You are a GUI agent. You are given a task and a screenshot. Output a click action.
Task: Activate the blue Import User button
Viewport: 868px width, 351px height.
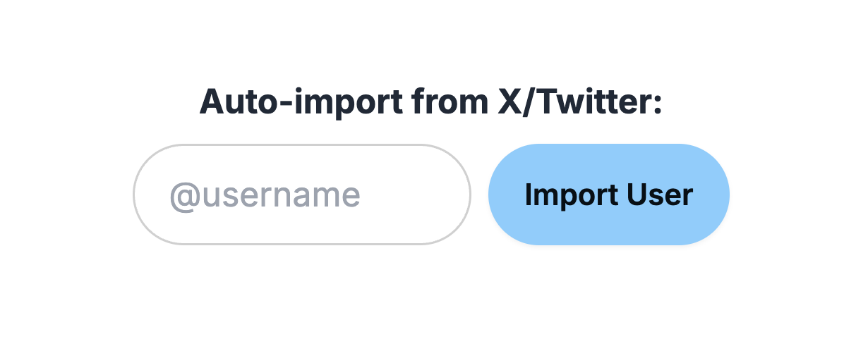[608, 195]
